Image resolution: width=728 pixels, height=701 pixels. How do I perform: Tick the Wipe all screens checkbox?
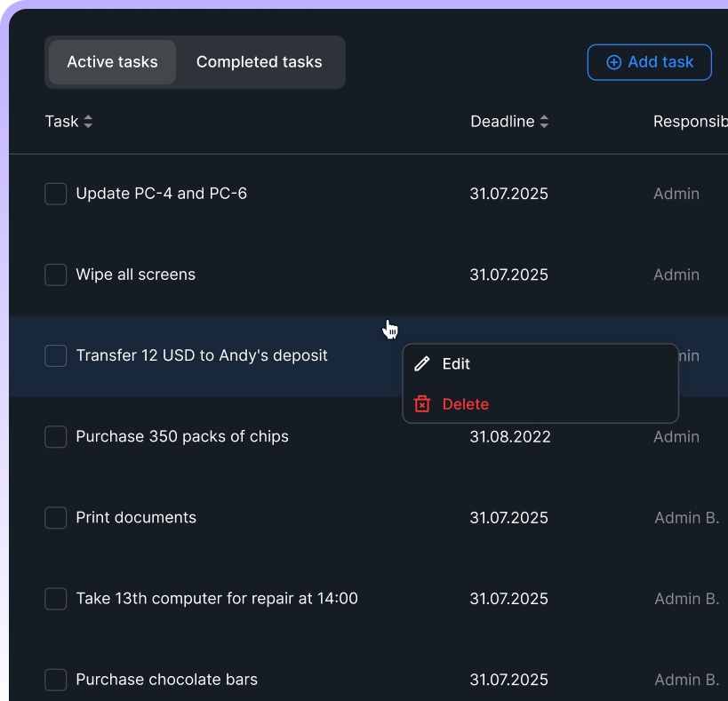click(x=56, y=275)
